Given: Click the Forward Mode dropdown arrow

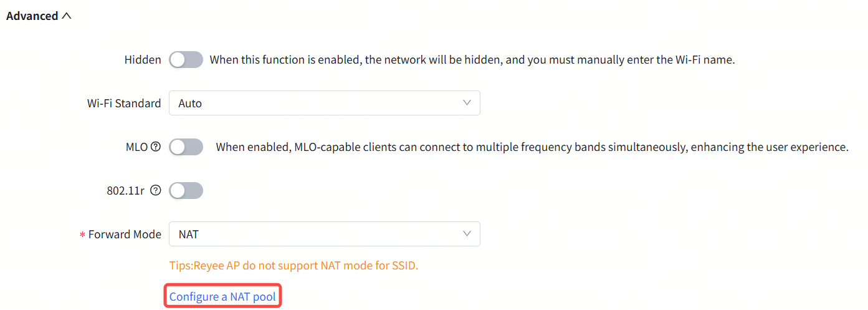Looking at the screenshot, I should pos(467,234).
